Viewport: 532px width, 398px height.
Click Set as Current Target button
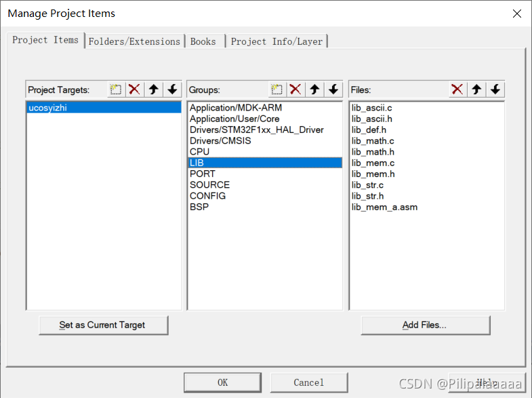(104, 325)
